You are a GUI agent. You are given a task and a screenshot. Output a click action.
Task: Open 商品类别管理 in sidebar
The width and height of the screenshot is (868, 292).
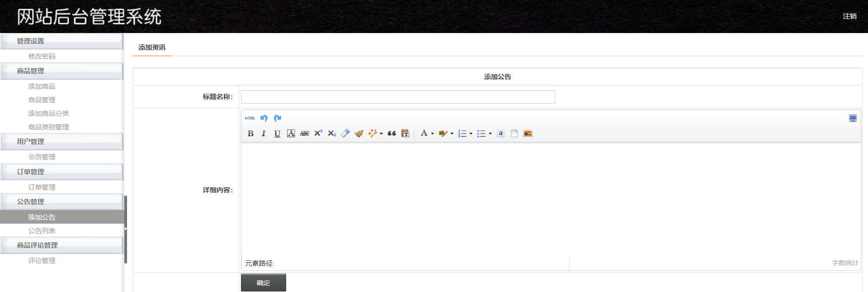click(x=48, y=127)
